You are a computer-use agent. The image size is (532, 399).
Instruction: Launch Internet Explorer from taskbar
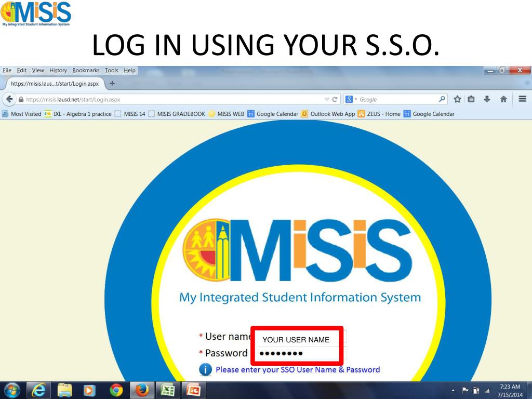click(38, 391)
